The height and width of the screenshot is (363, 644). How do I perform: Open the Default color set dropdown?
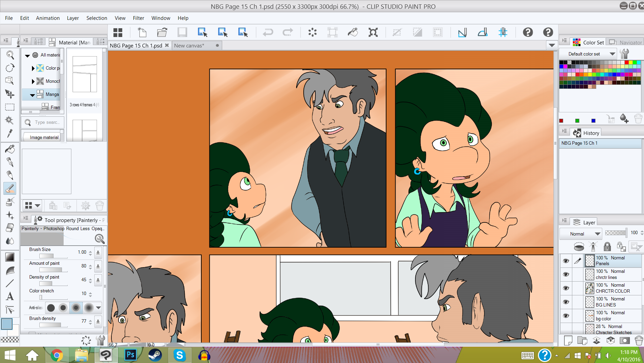(588, 54)
